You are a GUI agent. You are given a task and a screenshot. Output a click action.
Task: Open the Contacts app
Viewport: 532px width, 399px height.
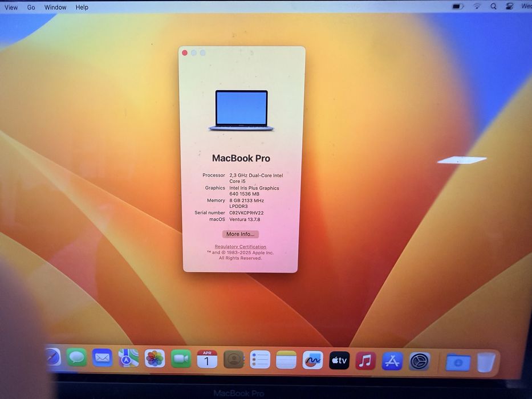[233, 359]
